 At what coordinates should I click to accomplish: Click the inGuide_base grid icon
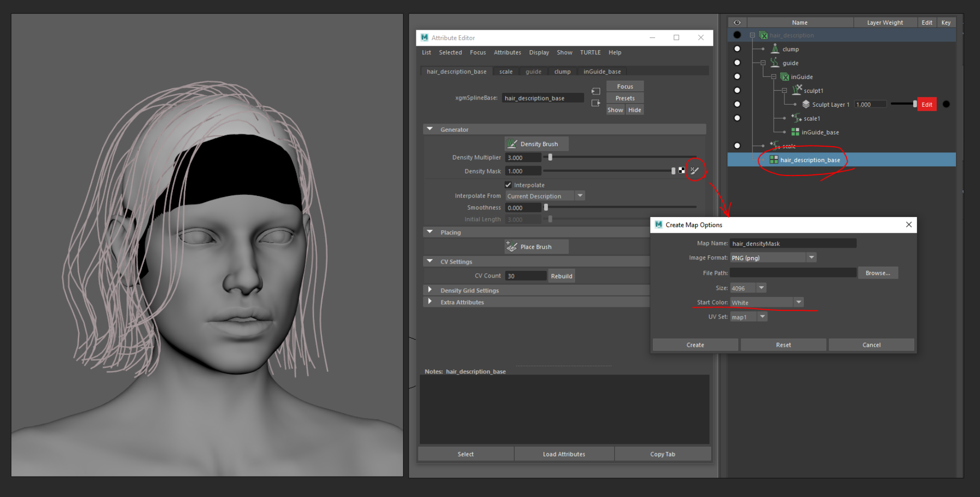(x=795, y=132)
